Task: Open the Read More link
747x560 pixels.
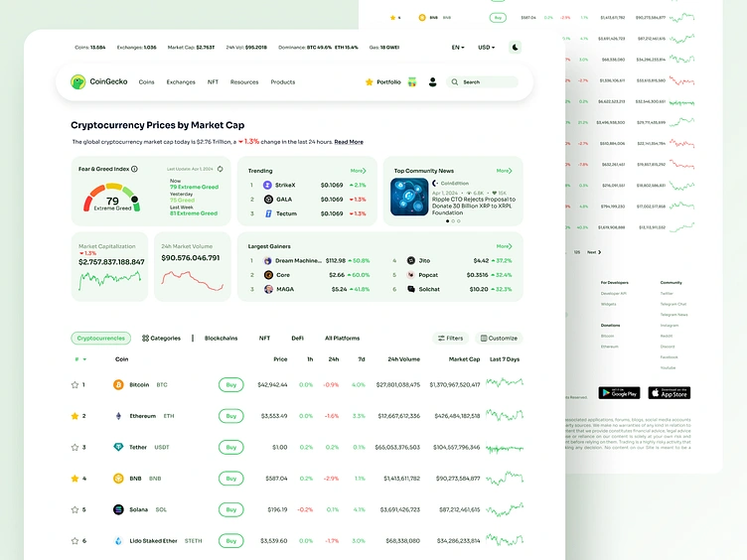Action: (349, 142)
